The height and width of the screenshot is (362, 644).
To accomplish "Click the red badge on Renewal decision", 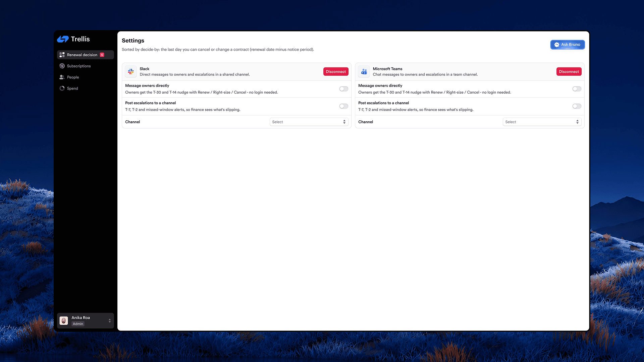I will 102,55.
